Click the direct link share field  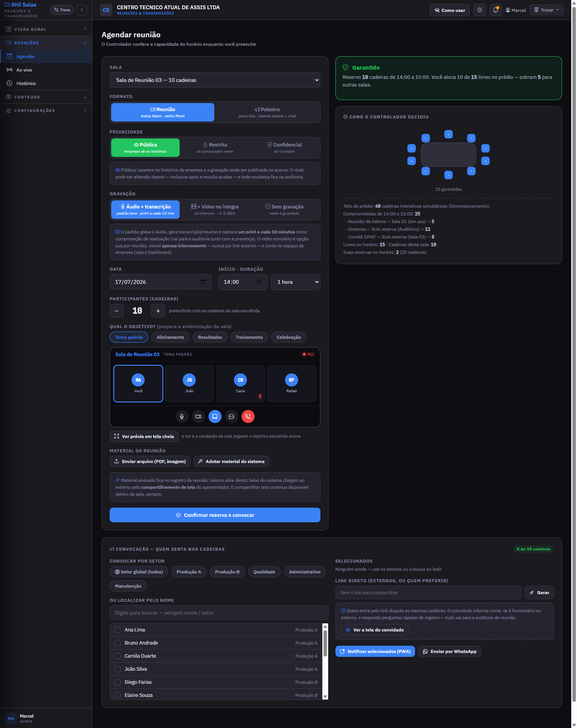(x=429, y=593)
